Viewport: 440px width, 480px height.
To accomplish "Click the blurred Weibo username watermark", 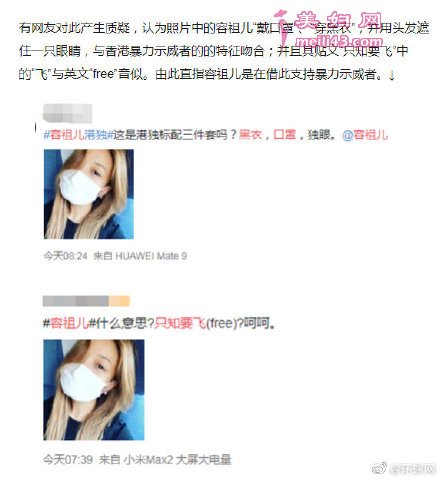I will [412, 469].
